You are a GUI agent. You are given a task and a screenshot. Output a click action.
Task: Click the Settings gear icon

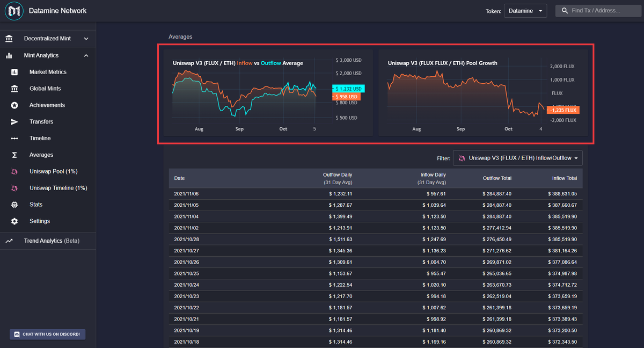point(14,221)
